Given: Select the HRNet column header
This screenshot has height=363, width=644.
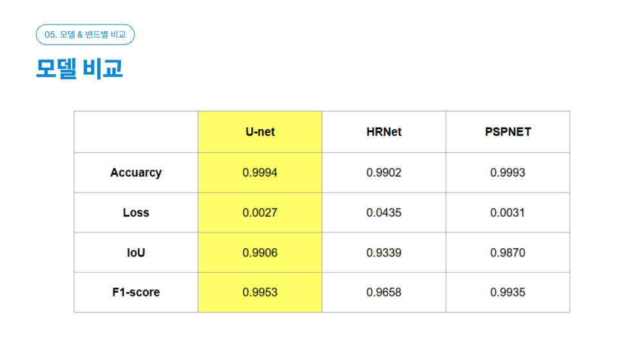Looking at the screenshot, I should [x=384, y=132].
